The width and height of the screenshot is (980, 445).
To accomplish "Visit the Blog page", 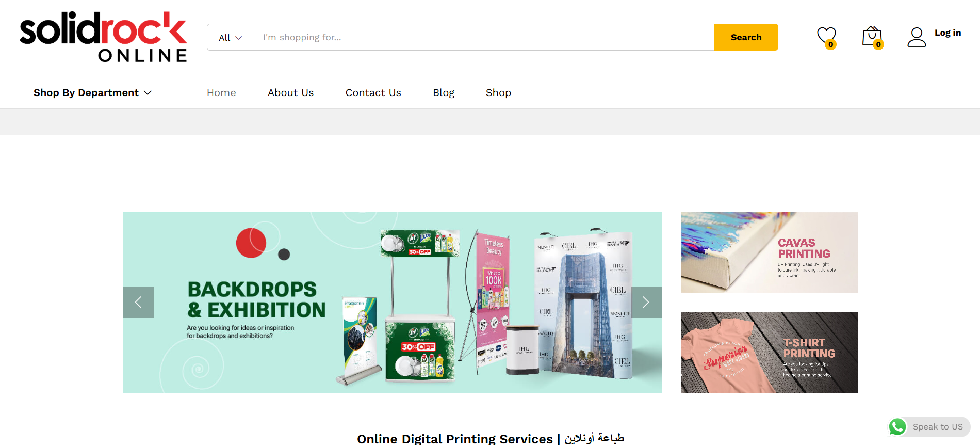I will [x=444, y=93].
